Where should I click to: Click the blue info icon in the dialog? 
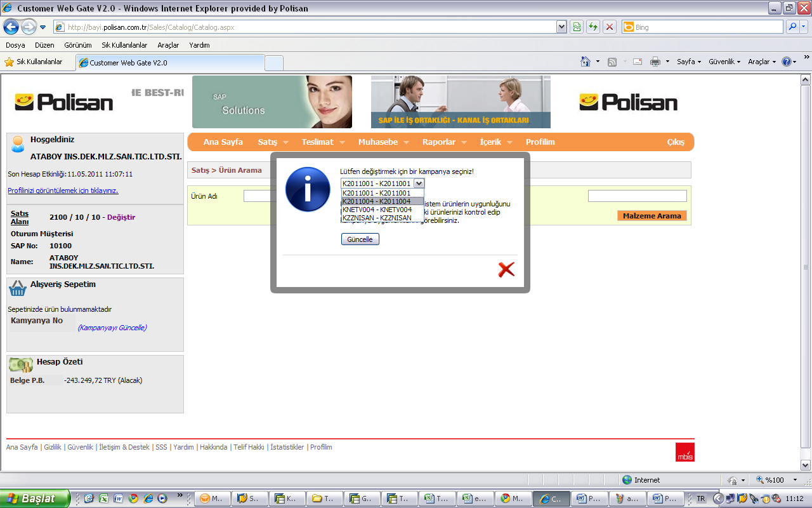click(308, 189)
